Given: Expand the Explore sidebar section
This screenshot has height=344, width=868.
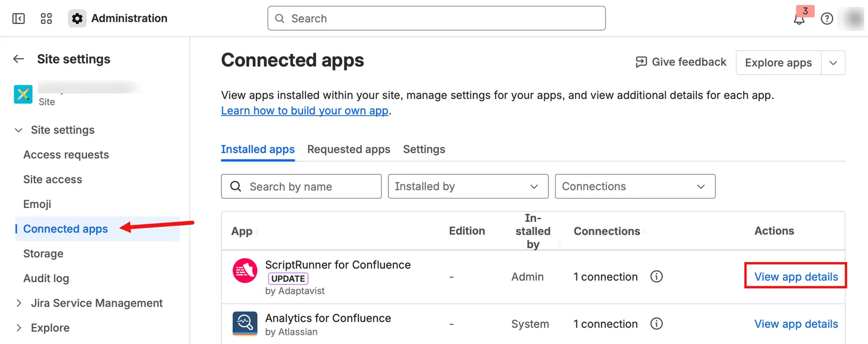Looking at the screenshot, I should point(19,328).
